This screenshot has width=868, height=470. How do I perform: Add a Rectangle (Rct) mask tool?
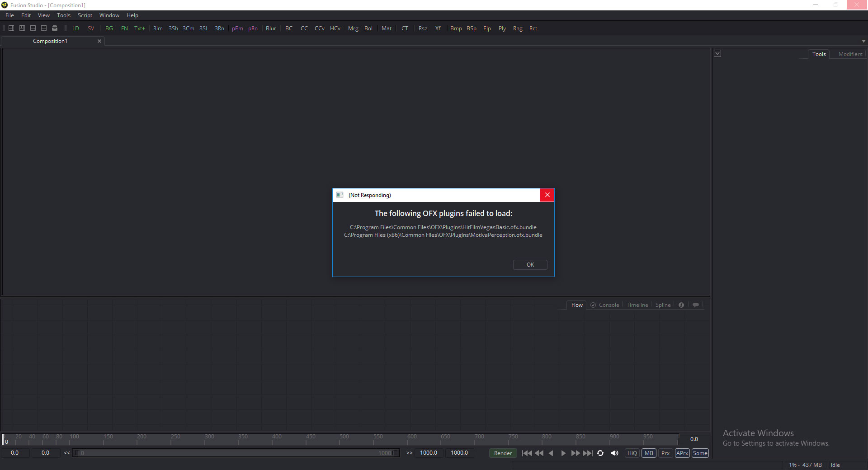click(533, 28)
